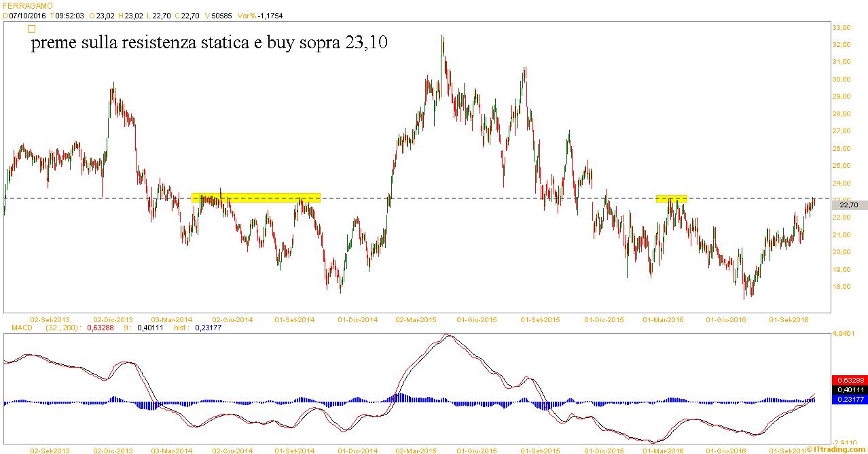
Task: Click the 02-Set-2013 date under the price chart
Action: pos(50,319)
